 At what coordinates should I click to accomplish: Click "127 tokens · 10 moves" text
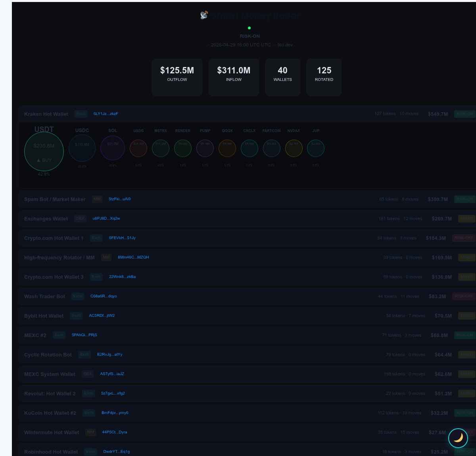coord(396,114)
